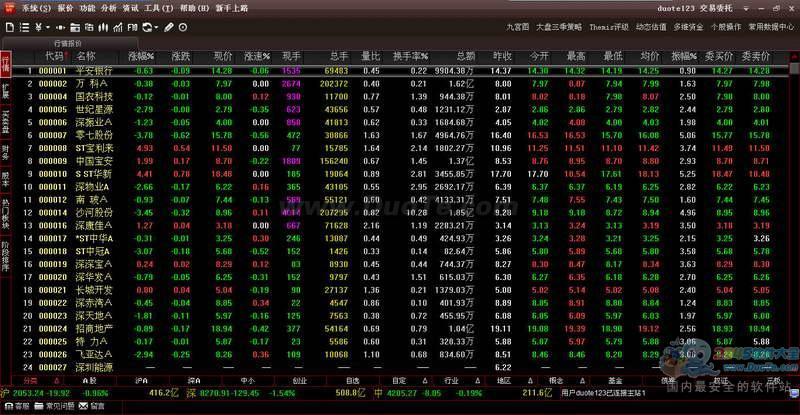Click the 大盘三季策略 toolbar link
Viewport: 800px width, 415px height.
tap(559, 27)
